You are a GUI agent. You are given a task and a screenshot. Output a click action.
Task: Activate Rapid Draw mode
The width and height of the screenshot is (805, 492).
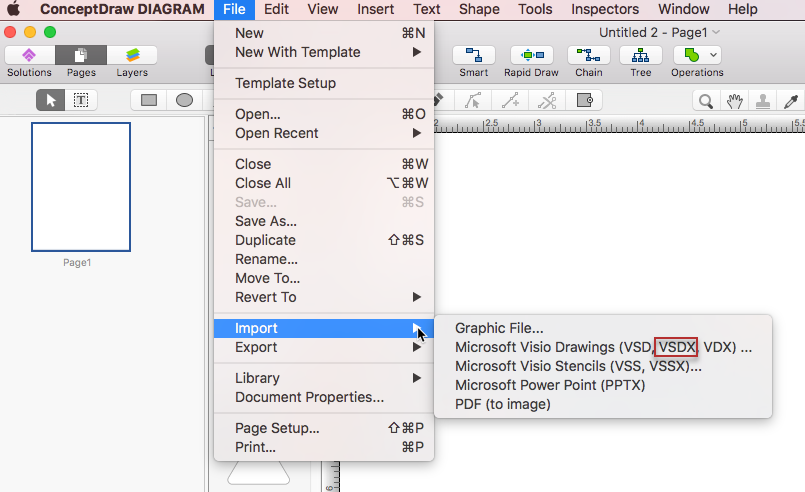[531, 55]
